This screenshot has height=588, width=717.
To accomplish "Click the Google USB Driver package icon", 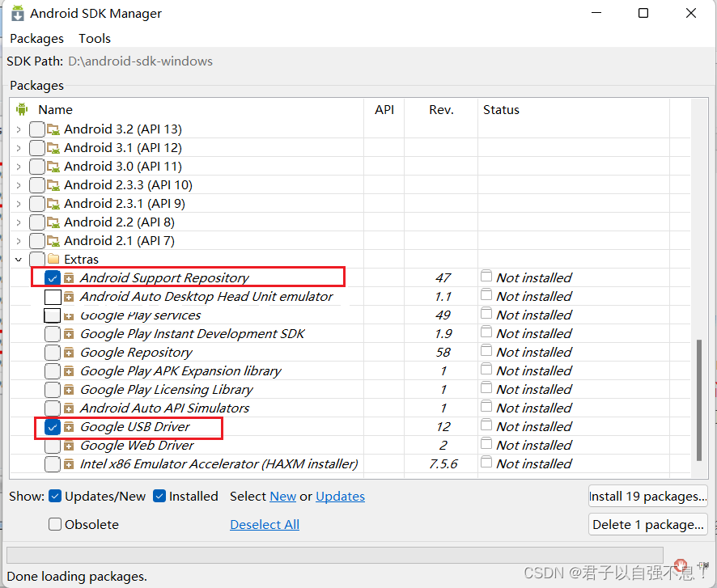I will [70, 427].
